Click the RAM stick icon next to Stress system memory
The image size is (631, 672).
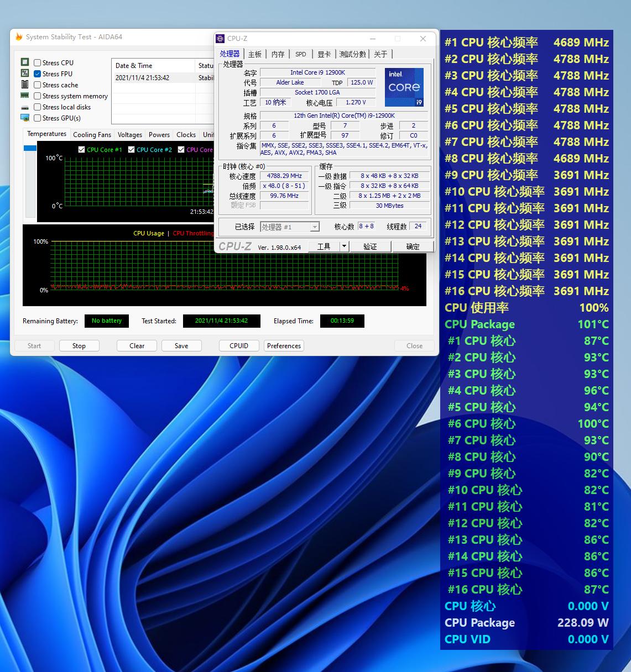click(25, 96)
